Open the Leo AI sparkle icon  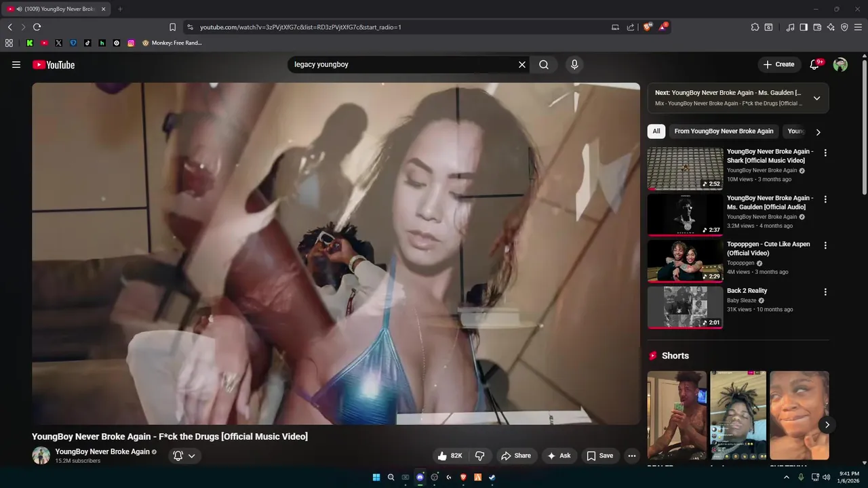[x=831, y=27]
